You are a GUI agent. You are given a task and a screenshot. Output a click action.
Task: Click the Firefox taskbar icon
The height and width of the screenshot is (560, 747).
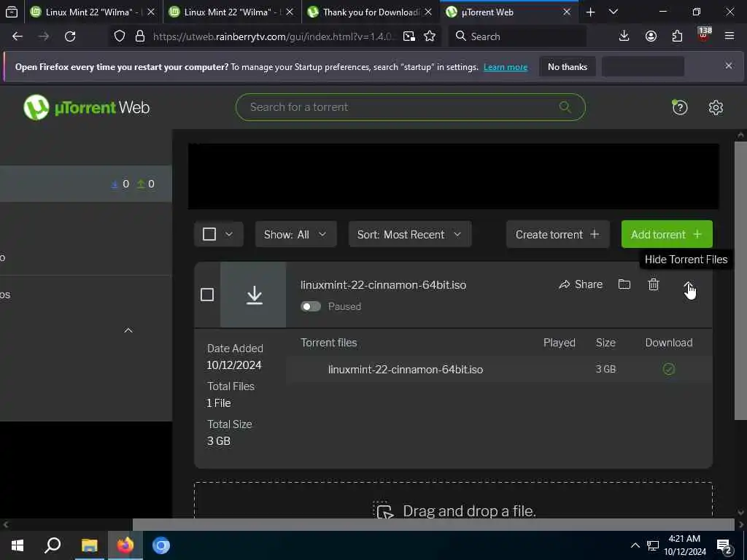coord(125,545)
